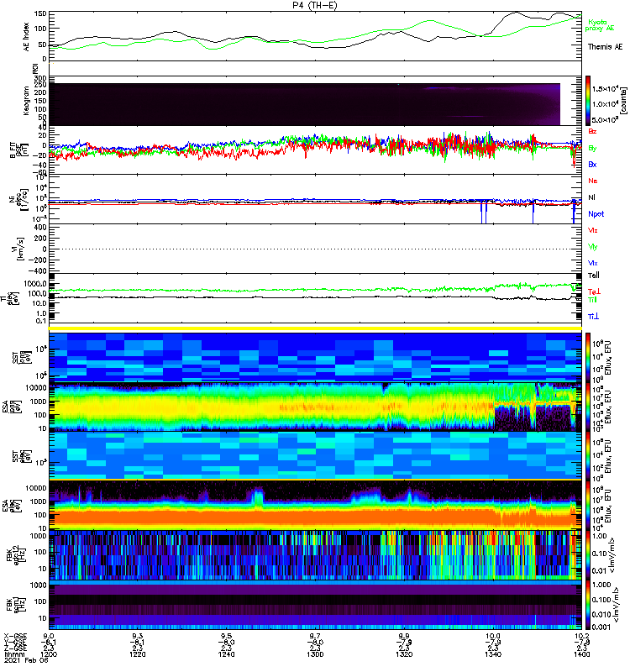The width and height of the screenshot is (630, 672).
Task: Click the 1300 time tick label
Action: [x=315, y=654]
